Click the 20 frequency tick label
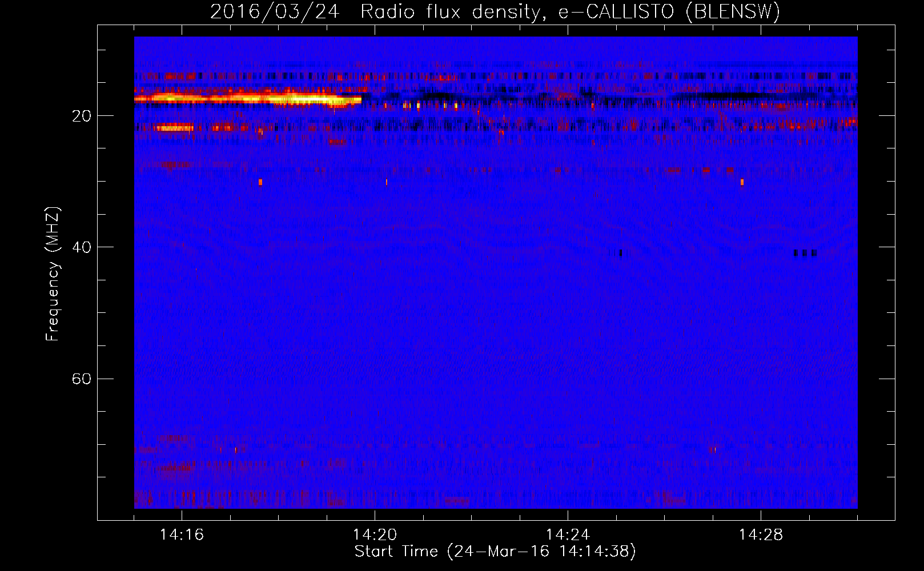924x571 pixels. tap(82, 116)
